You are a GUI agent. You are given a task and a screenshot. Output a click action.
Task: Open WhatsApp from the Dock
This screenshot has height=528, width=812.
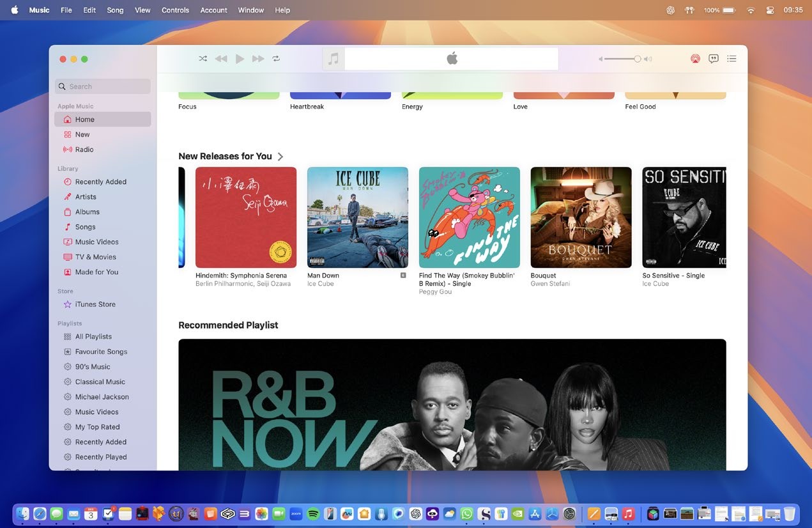(x=468, y=513)
